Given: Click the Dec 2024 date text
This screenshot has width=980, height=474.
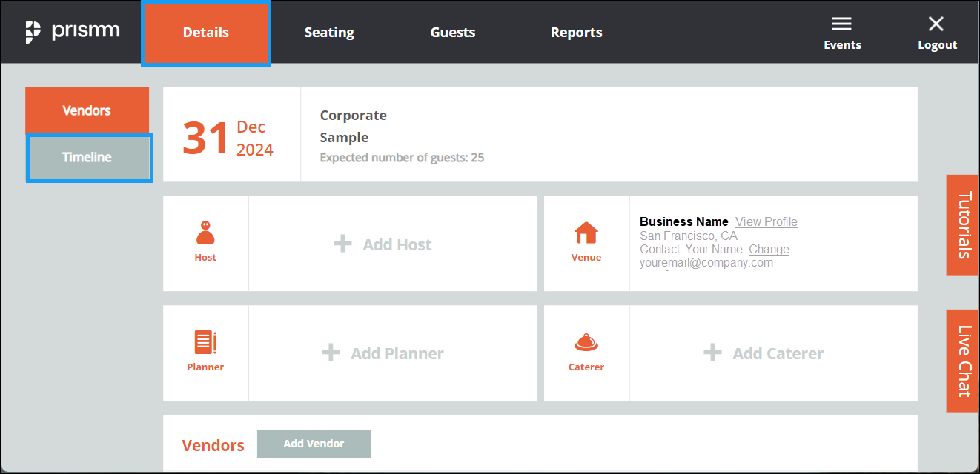Looking at the screenshot, I should pos(255,138).
